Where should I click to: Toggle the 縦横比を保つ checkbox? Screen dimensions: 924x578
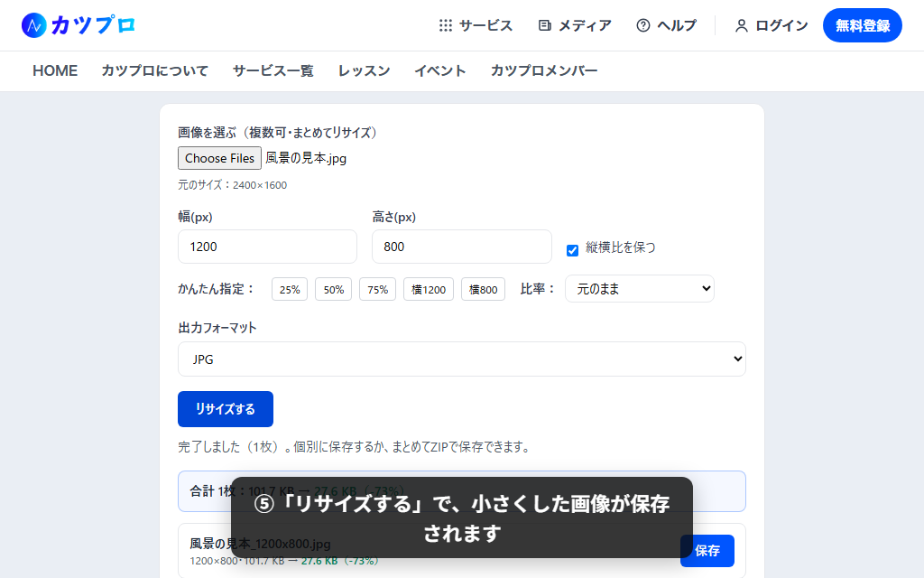click(572, 250)
